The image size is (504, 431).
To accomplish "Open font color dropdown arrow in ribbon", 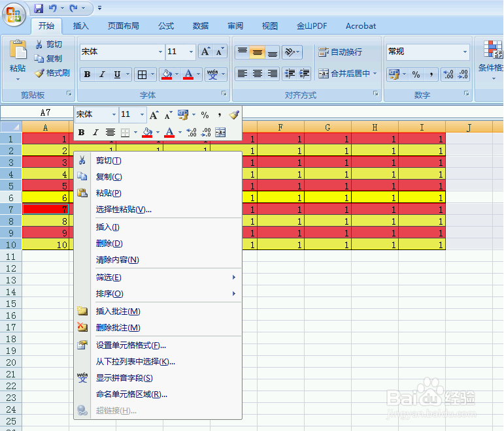I will pyautogui.click(x=198, y=74).
